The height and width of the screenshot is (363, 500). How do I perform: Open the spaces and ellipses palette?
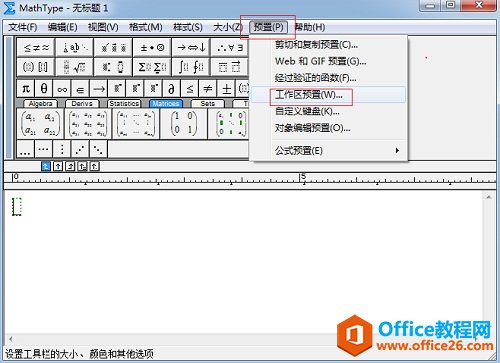click(75, 48)
